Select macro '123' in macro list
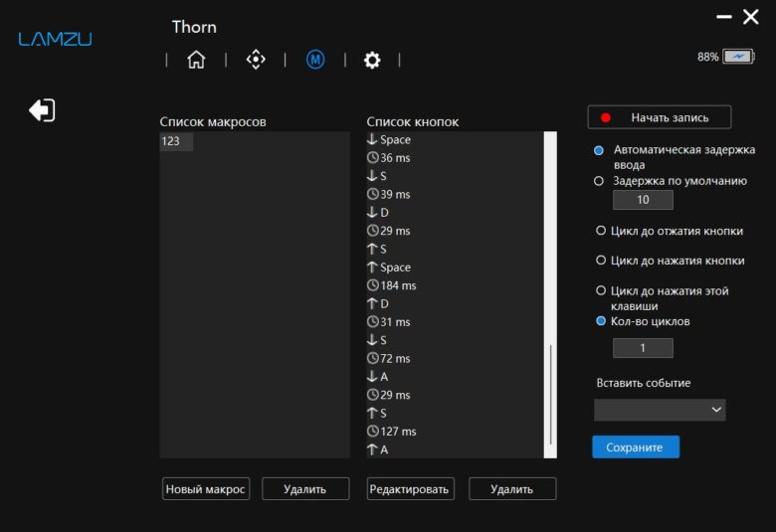Screen dimensions: 776x532 click(x=176, y=141)
